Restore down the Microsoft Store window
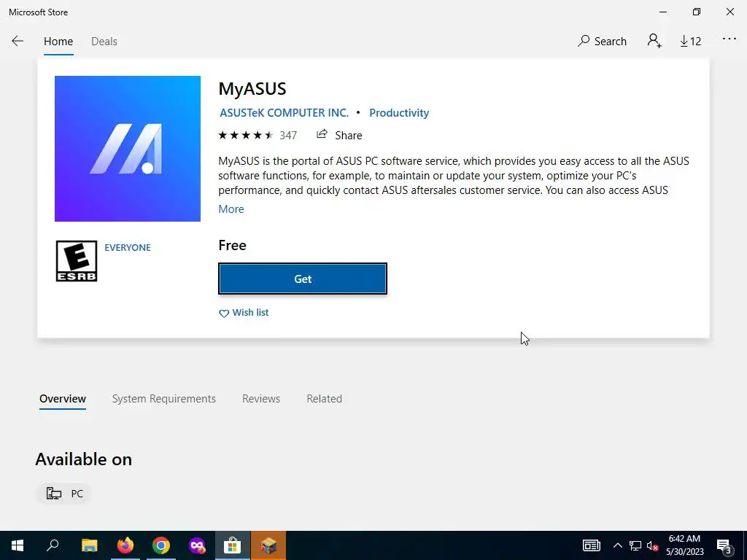Image resolution: width=747 pixels, height=560 pixels. pyautogui.click(x=696, y=12)
